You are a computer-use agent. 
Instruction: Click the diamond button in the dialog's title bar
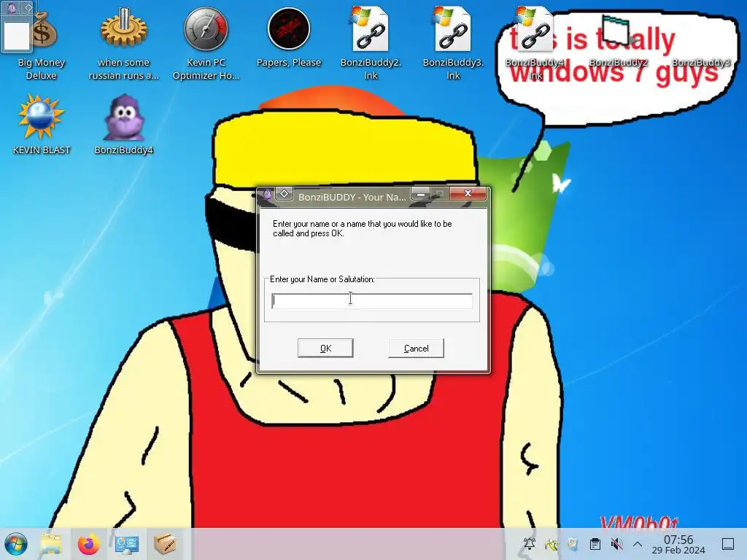tap(285, 194)
